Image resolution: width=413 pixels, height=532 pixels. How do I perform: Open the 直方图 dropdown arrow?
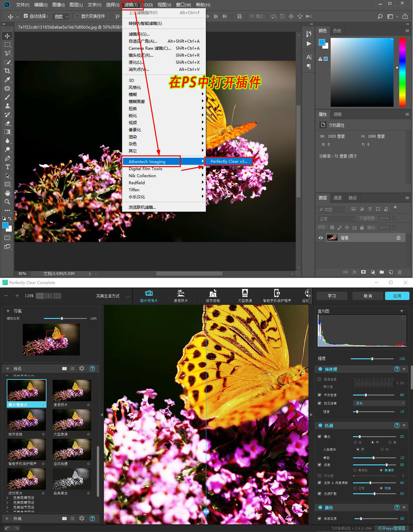pos(402,311)
